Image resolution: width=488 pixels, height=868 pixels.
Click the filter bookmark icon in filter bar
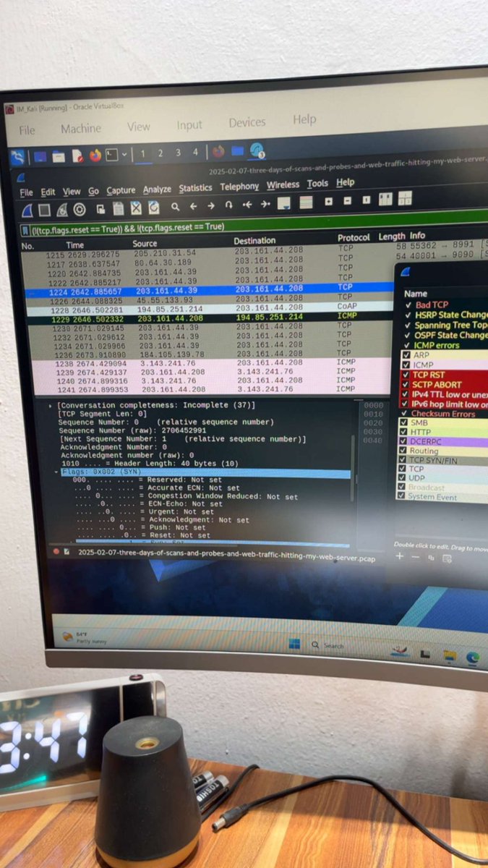coord(26,230)
